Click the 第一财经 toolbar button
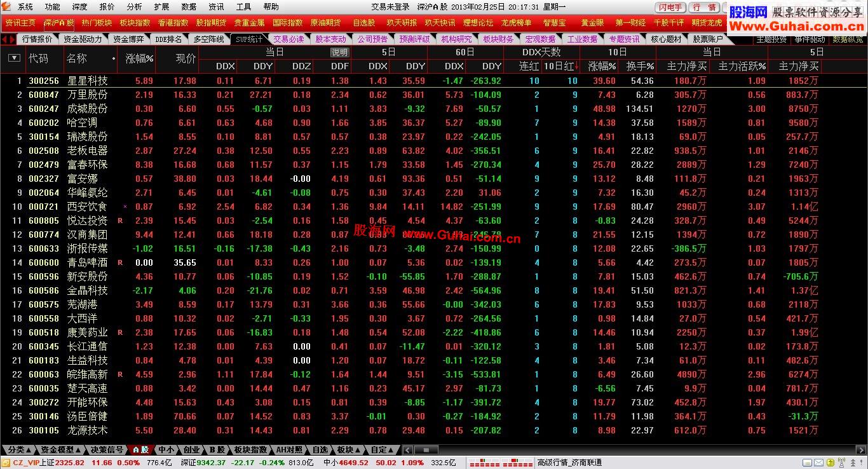The height and width of the screenshot is (469, 868). click(630, 22)
